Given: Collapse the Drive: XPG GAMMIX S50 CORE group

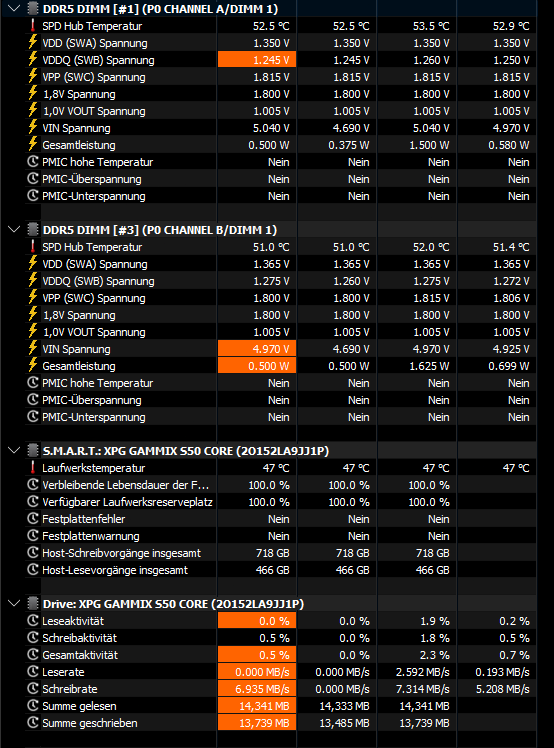Looking at the screenshot, I should pyautogui.click(x=14, y=603).
